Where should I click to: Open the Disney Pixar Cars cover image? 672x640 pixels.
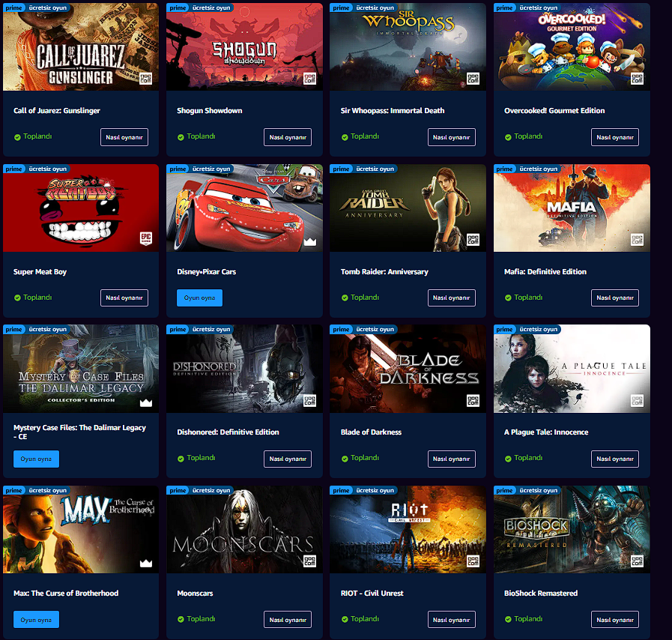click(x=245, y=208)
